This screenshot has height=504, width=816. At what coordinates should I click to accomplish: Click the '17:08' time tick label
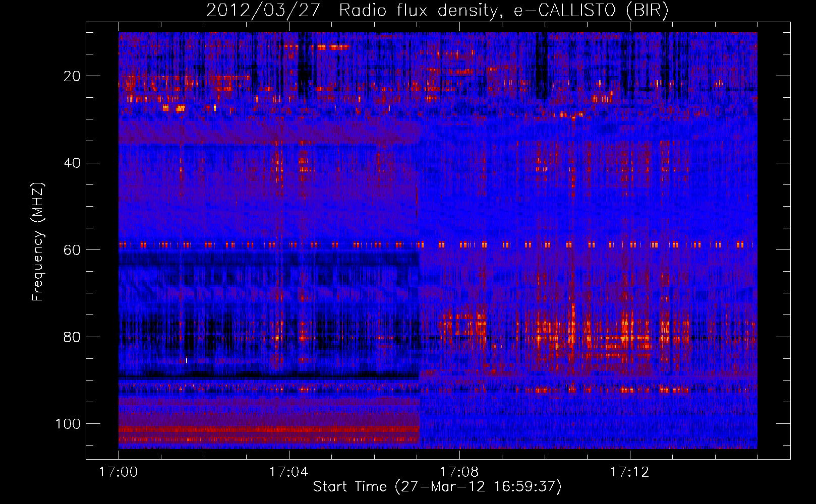459,472
